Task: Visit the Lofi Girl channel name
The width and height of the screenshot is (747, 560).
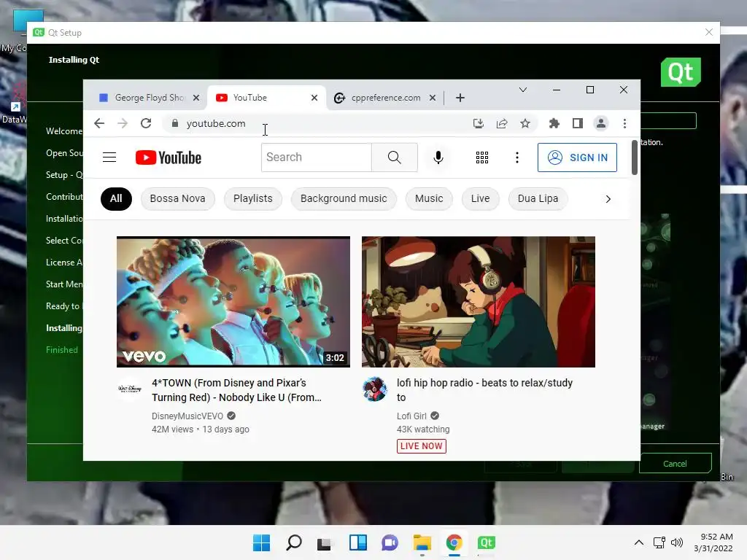Action: (411, 416)
